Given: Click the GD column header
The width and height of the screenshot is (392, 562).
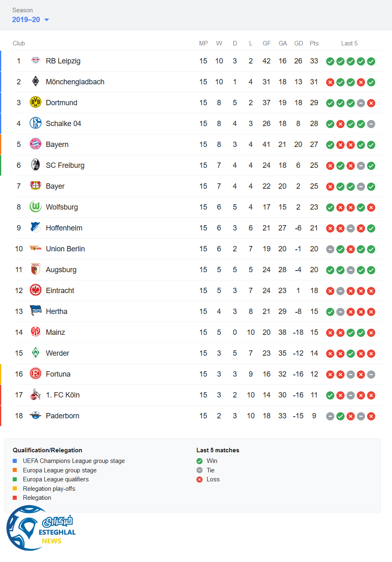Looking at the screenshot, I should (x=298, y=43).
